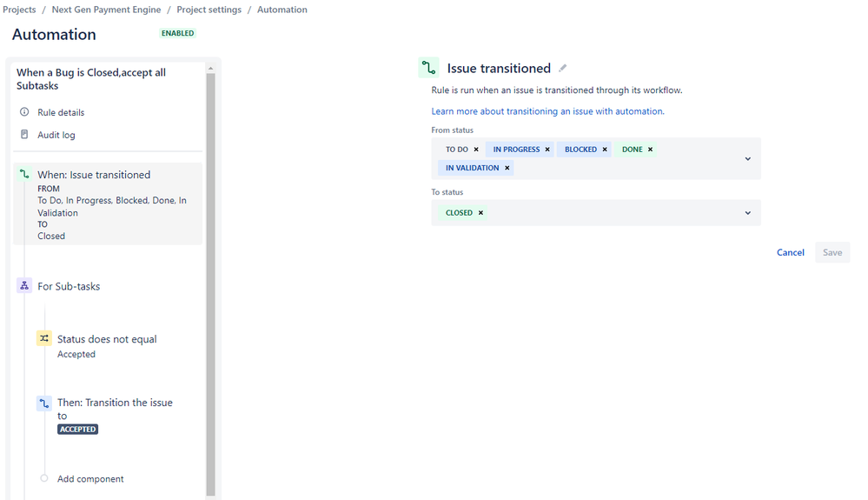
Task: Click the IN VALIDATION tag label
Action: coord(472,168)
